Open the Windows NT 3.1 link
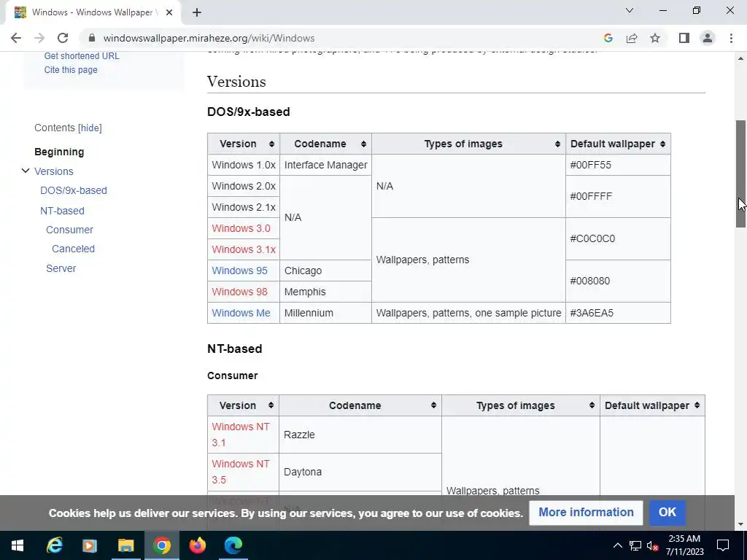The width and height of the screenshot is (747, 560). [x=241, y=435]
